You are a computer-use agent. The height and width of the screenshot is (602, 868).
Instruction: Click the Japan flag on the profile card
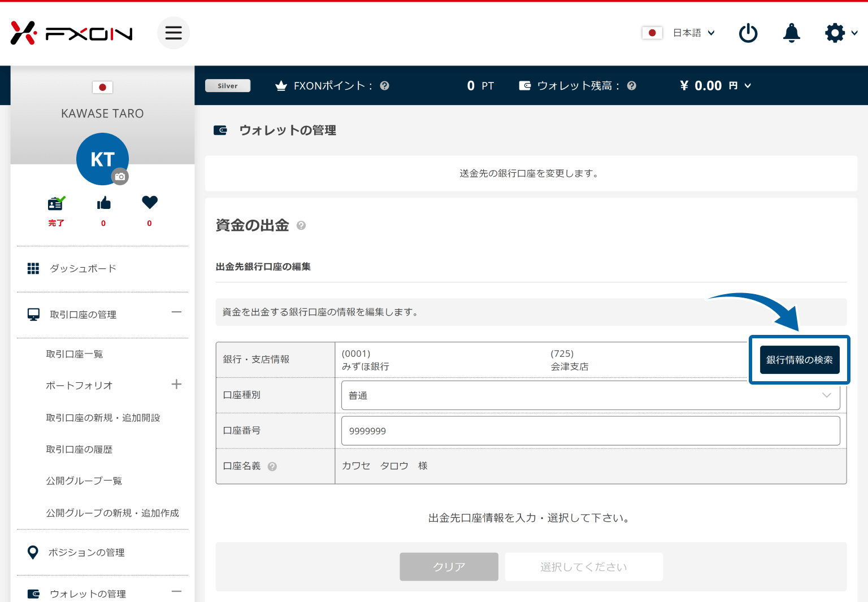[x=102, y=88]
